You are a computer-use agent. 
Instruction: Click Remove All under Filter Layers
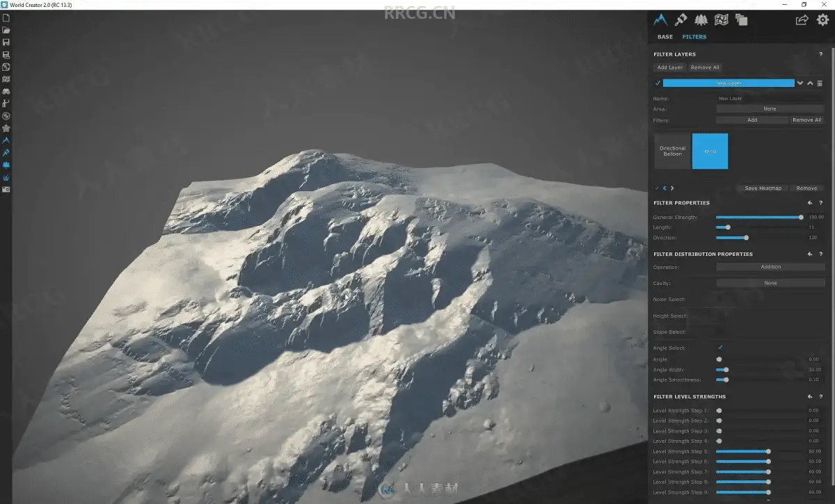(705, 67)
